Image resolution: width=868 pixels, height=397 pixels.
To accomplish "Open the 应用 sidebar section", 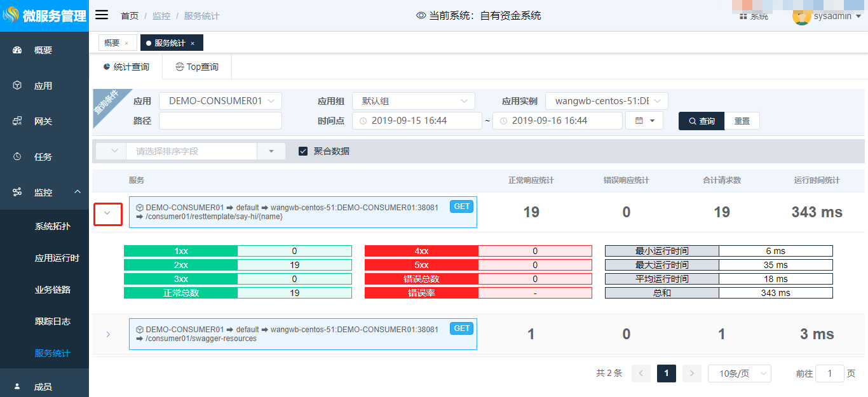I will [x=43, y=86].
